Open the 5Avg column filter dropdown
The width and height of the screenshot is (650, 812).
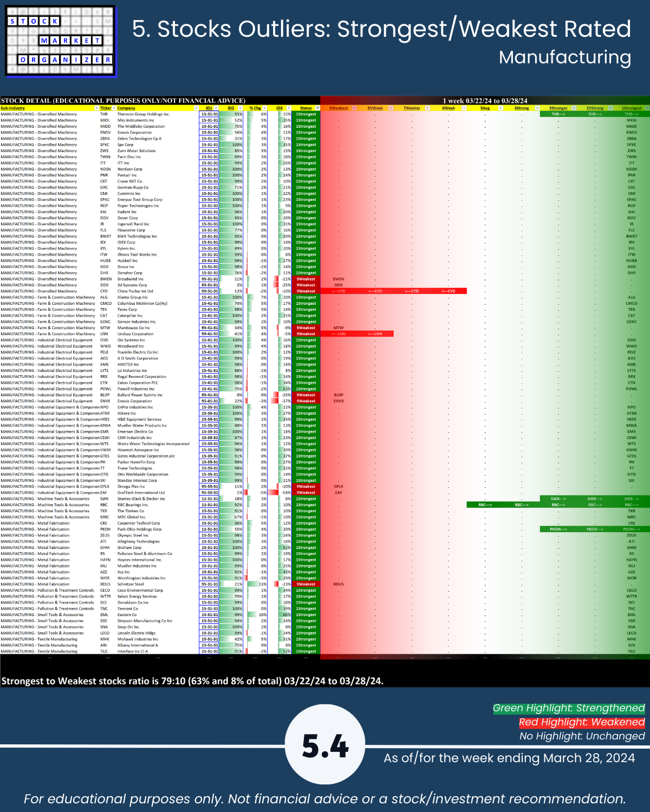(500, 108)
